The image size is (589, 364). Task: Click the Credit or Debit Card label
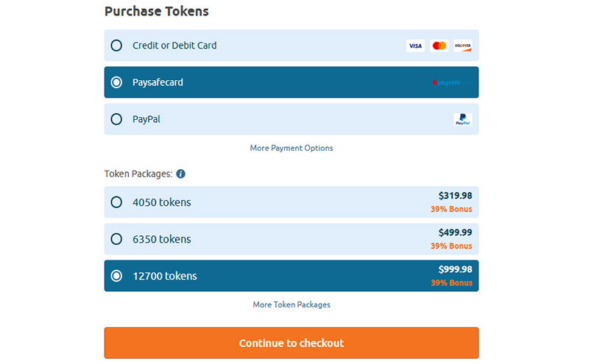click(174, 46)
